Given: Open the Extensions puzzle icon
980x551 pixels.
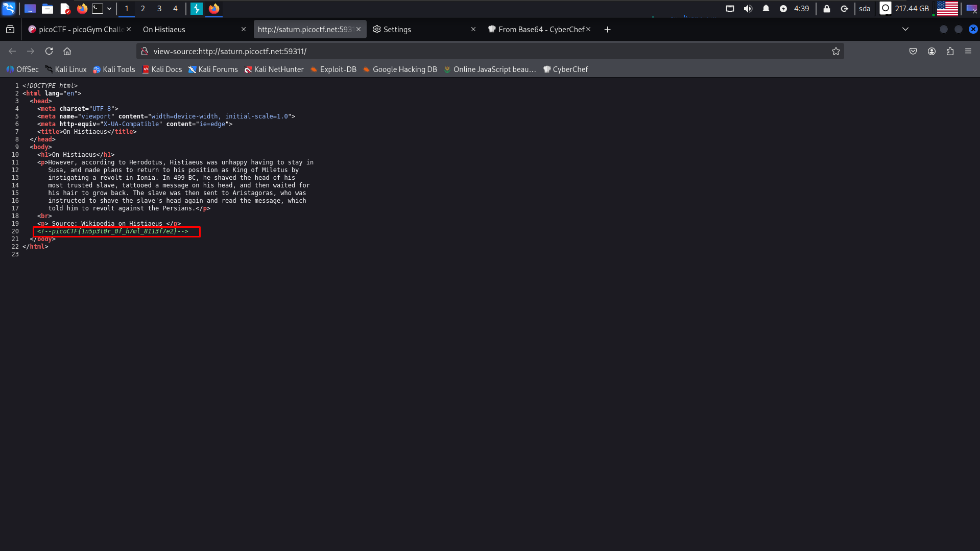Looking at the screenshot, I should pyautogui.click(x=950, y=51).
